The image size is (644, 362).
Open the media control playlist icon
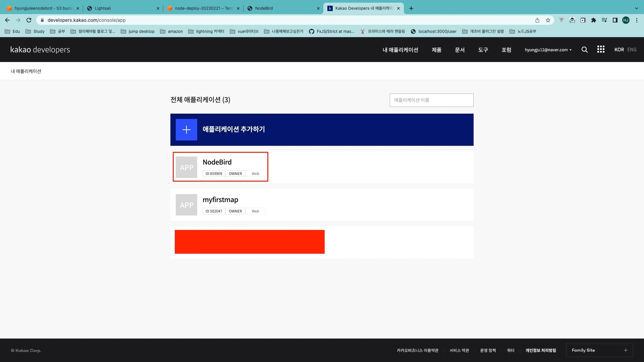pyautogui.click(x=604, y=20)
